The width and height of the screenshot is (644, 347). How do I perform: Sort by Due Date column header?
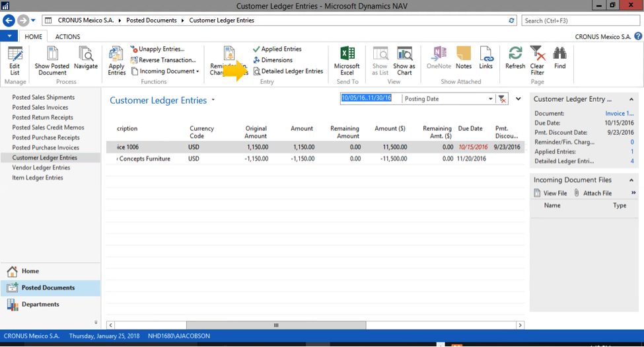tap(470, 129)
